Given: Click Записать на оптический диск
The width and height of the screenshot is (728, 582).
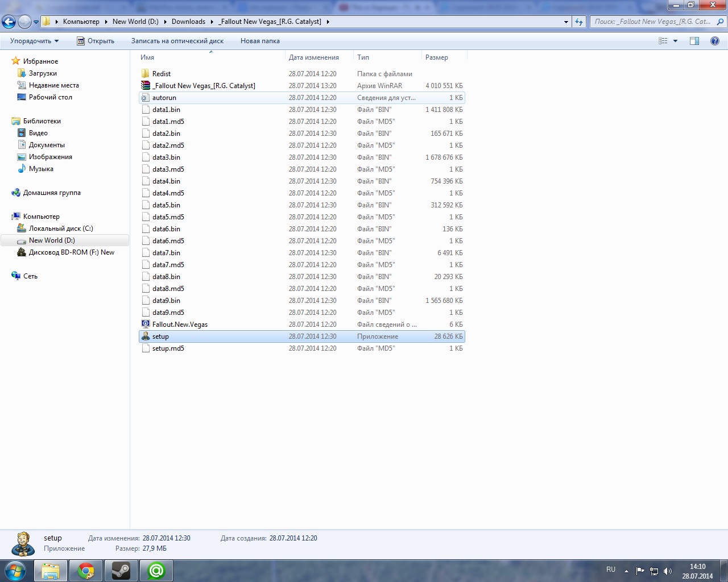Looking at the screenshot, I should (x=177, y=41).
